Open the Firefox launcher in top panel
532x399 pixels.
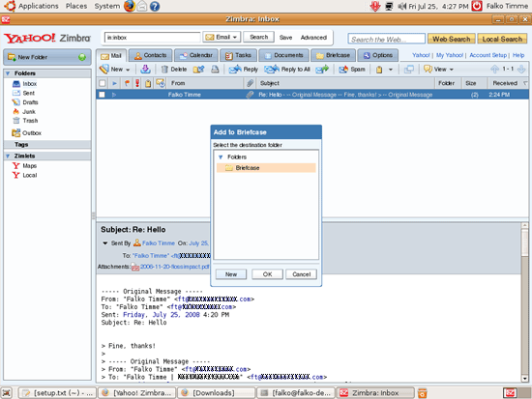[x=130, y=6]
